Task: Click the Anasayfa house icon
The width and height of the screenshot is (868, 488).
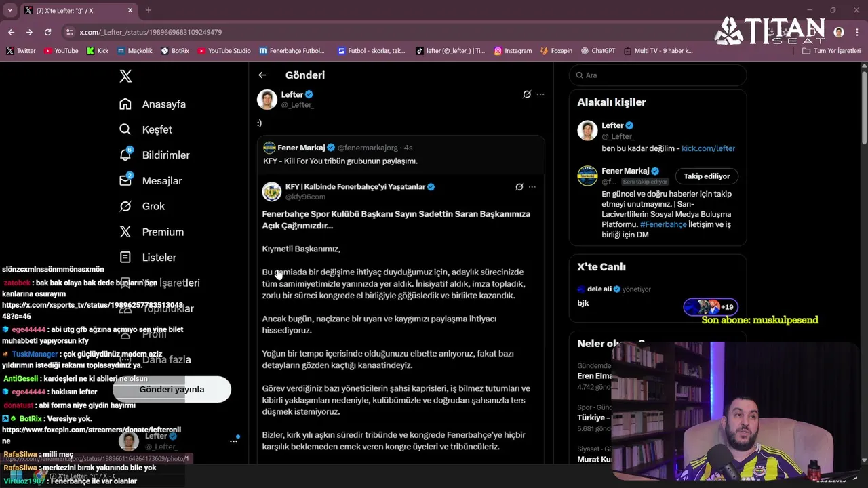Action: point(125,104)
